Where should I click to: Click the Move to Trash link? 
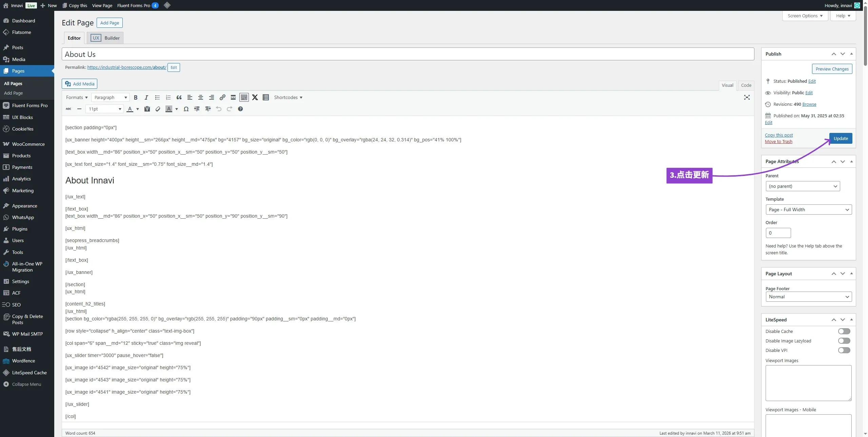[x=778, y=142]
